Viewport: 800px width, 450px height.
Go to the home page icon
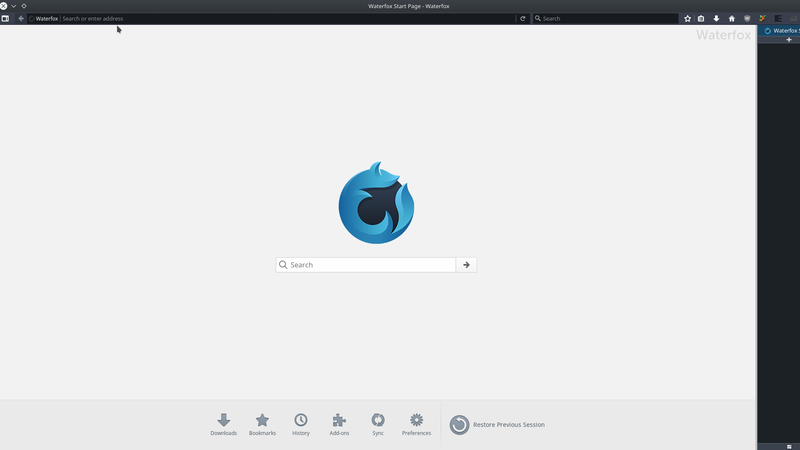point(732,18)
